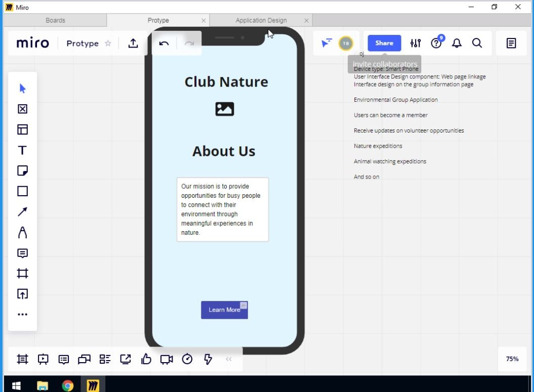The width and height of the screenshot is (534, 392).
Task: Start a video chat
Action: coord(167,359)
